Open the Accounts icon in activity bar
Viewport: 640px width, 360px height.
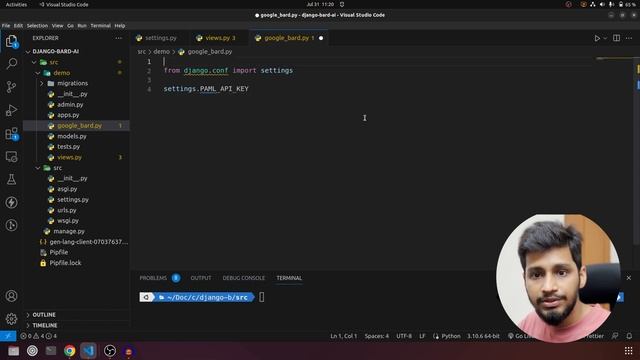coord(11,296)
